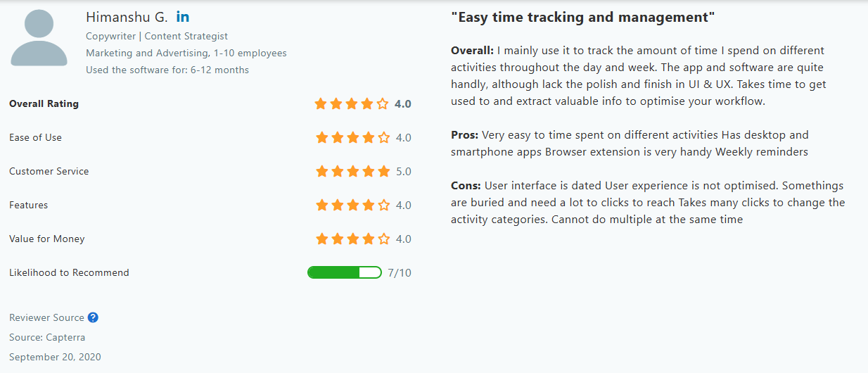Click the "Overall:" paragraph heading
The image size is (868, 373).
pos(472,51)
